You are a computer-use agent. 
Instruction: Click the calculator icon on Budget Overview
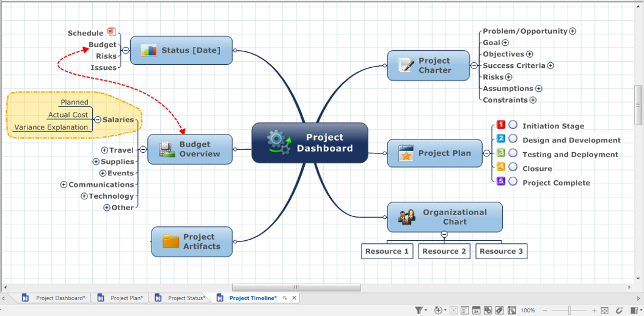coord(167,149)
